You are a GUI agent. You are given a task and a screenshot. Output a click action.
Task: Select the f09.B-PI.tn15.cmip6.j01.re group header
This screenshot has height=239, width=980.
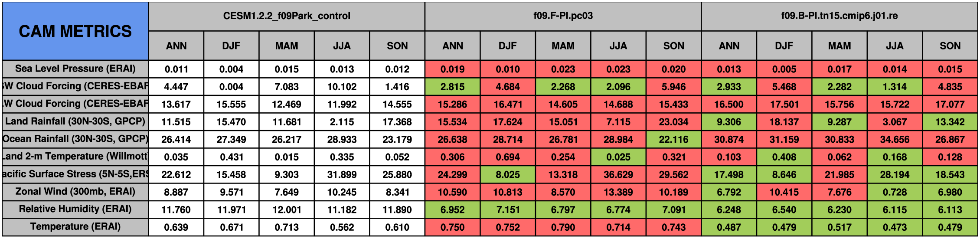point(839,16)
